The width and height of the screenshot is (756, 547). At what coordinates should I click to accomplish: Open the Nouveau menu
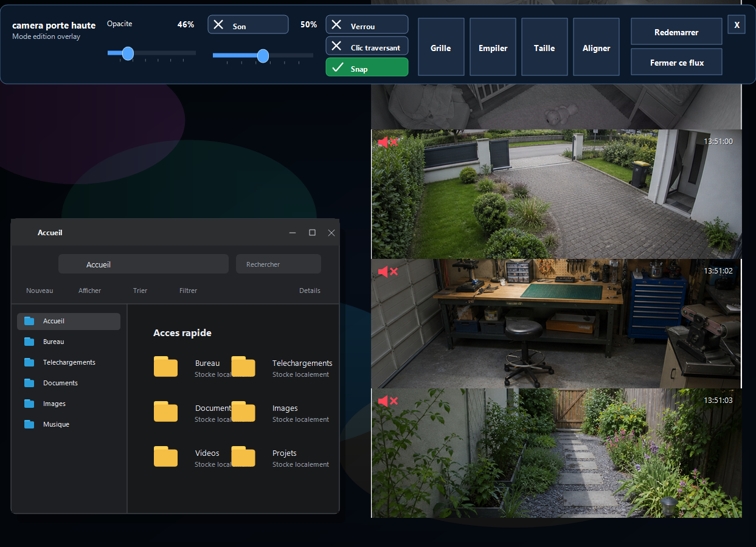40,291
